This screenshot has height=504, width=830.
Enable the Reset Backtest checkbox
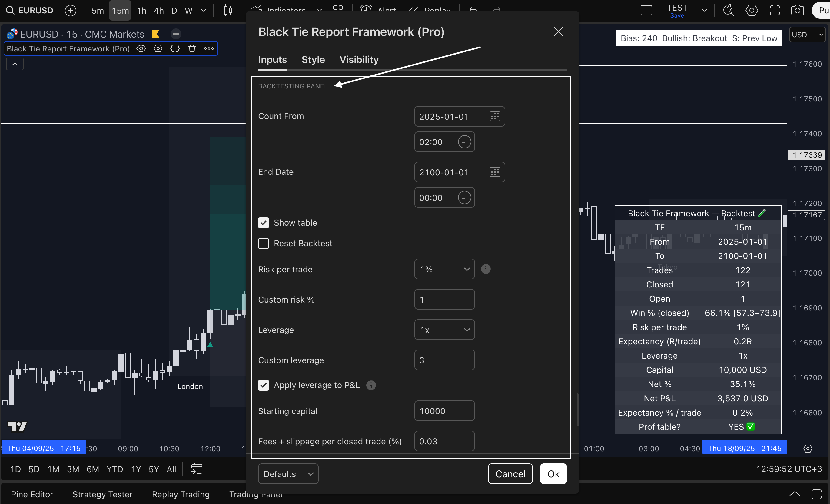point(264,243)
